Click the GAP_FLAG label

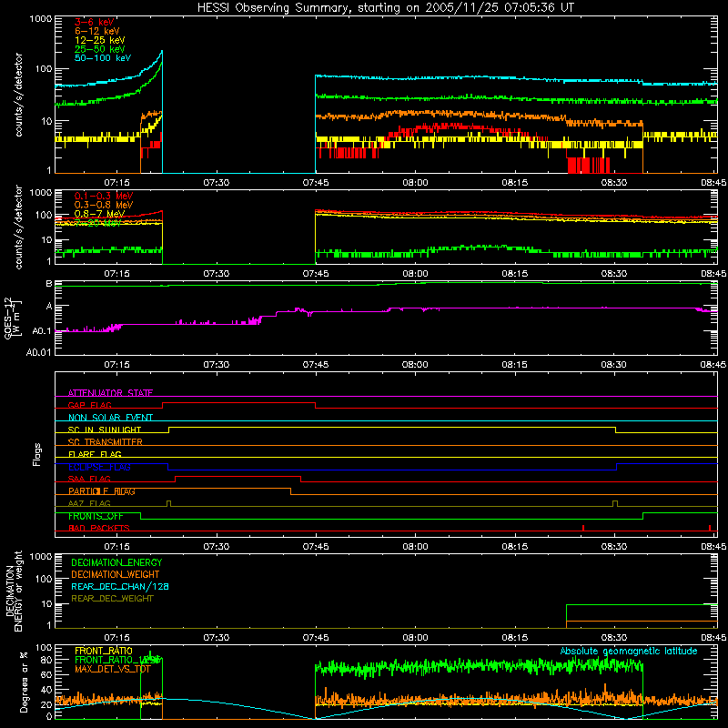[x=89, y=405]
